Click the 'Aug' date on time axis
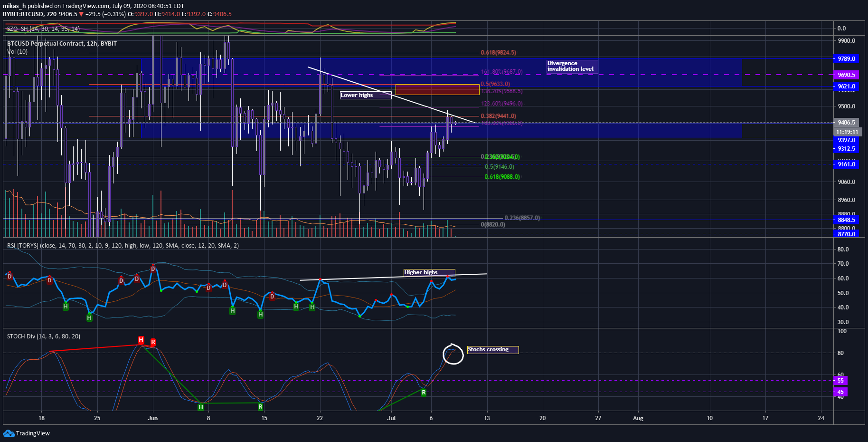The width and height of the screenshot is (868, 442). tap(638, 418)
